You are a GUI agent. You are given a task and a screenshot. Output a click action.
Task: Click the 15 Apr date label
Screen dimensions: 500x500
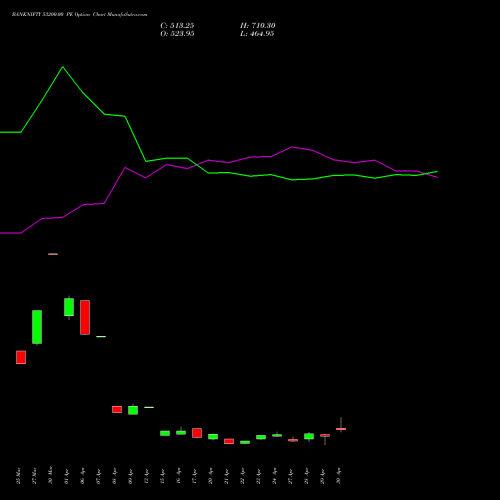click(x=162, y=476)
